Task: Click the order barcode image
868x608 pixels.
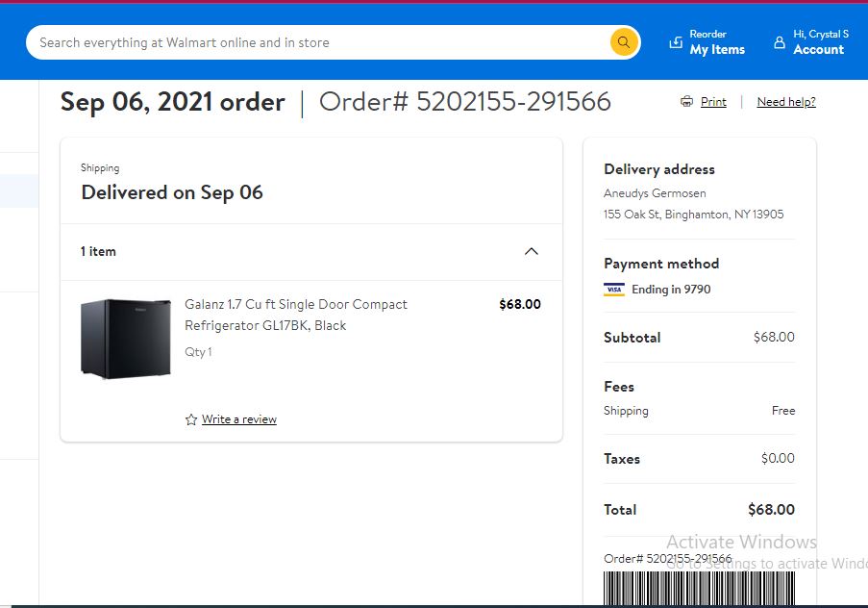Action: click(x=699, y=588)
